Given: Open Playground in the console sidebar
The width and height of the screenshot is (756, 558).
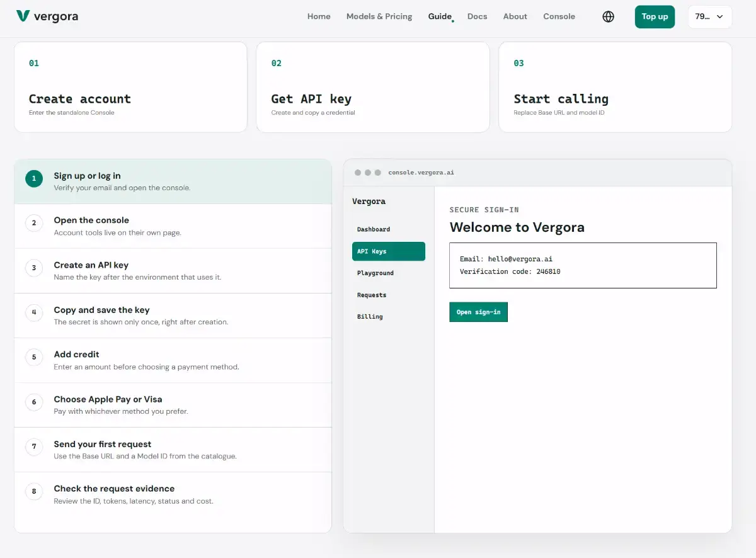Looking at the screenshot, I should [x=389, y=273].
